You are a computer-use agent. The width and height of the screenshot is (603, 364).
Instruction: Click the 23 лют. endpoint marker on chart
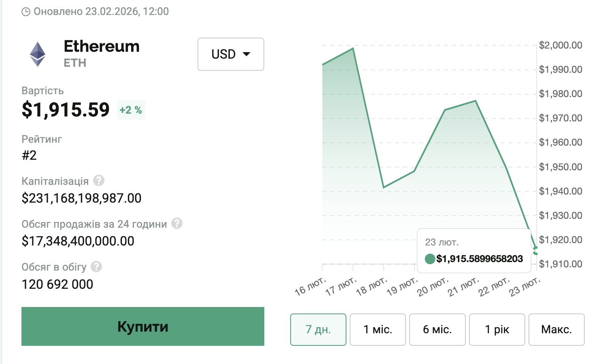(x=536, y=251)
